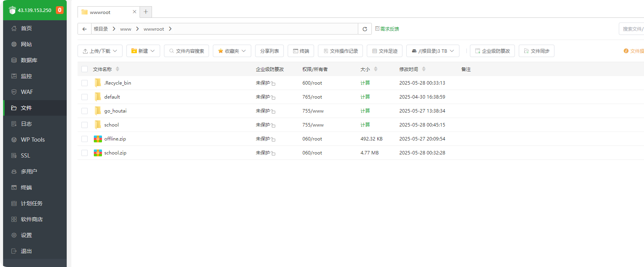644x267 pixels.
Task: Click the 设置 settings gear icon
Action: pos(14,235)
